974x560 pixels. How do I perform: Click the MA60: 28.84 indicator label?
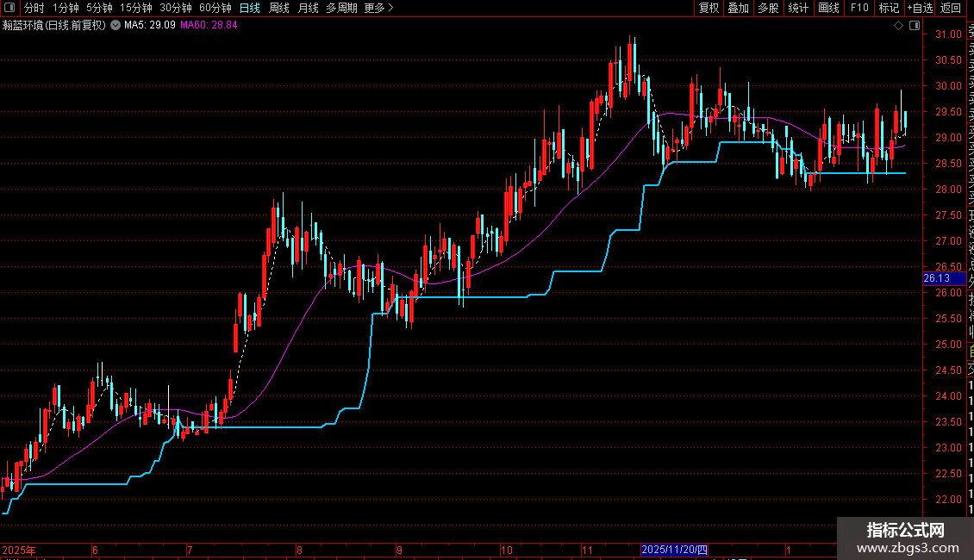[x=209, y=25]
